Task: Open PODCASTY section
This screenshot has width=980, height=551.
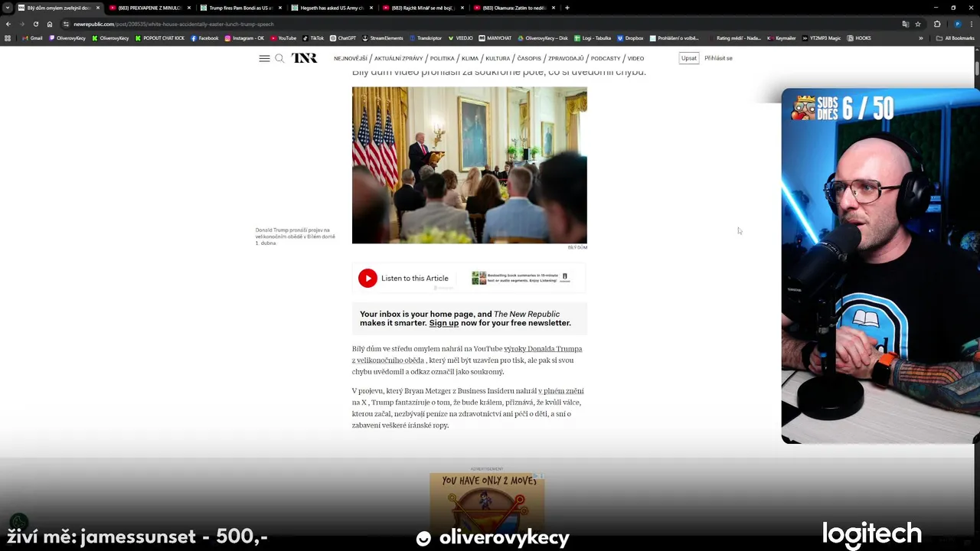Action: pos(606,58)
